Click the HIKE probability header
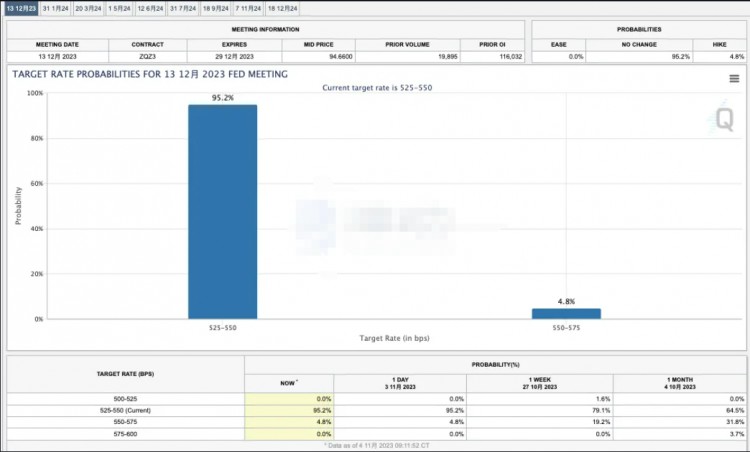 point(719,44)
